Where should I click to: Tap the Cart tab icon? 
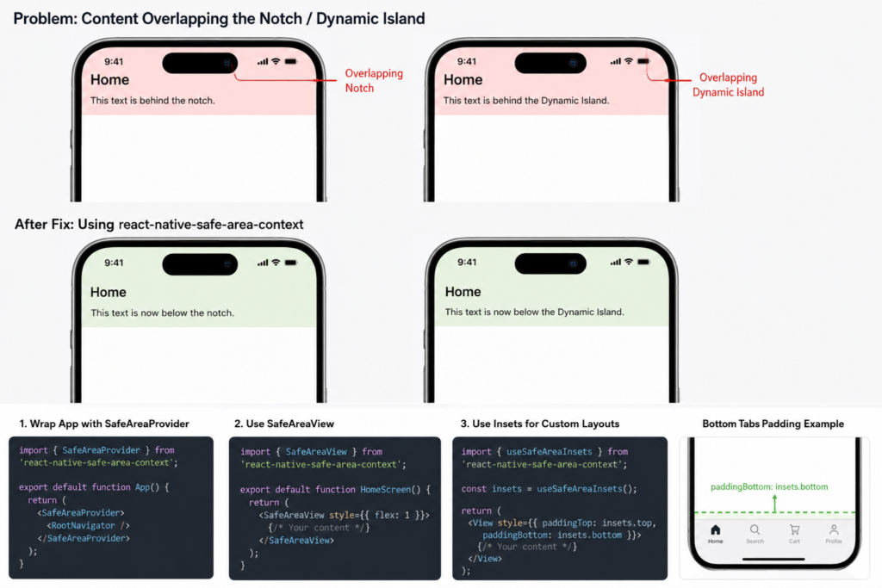click(x=794, y=529)
